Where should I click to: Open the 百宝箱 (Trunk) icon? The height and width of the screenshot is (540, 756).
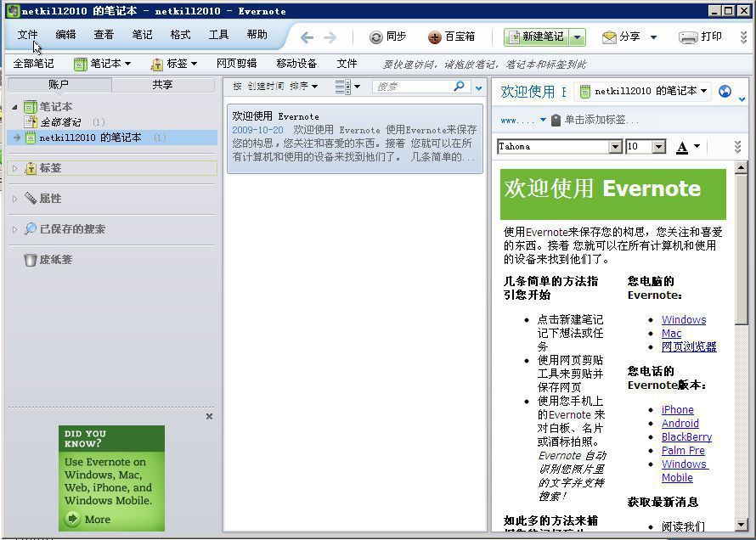[x=435, y=37]
